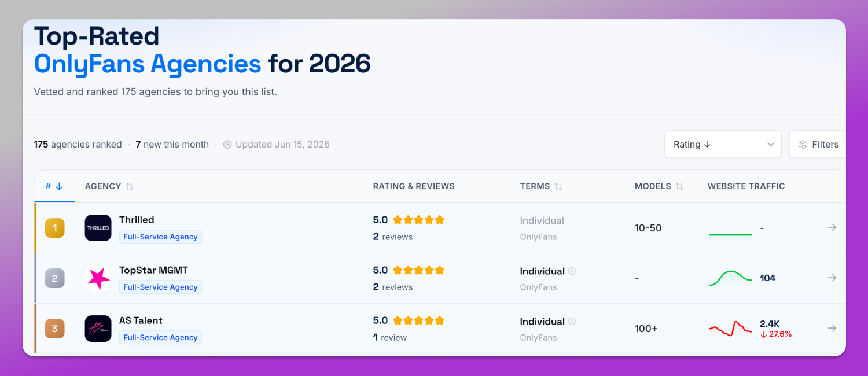Click the Rating & Reviews column header
Viewport: 868px width, 376px height.
click(x=414, y=186)
